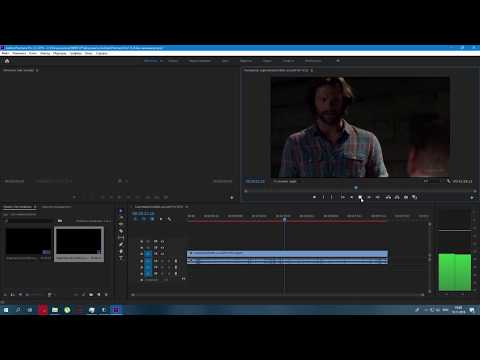Open Project panel menu
The width and height of the screenshot is (480, 360).
[35, 207]
